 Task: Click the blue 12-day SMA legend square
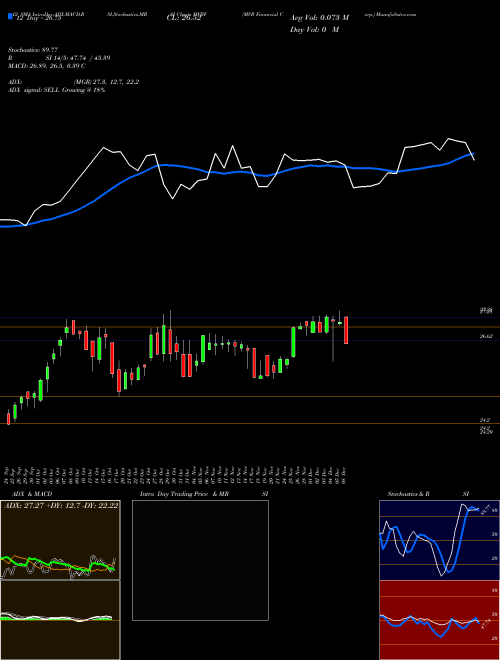(x=11, y=16)
